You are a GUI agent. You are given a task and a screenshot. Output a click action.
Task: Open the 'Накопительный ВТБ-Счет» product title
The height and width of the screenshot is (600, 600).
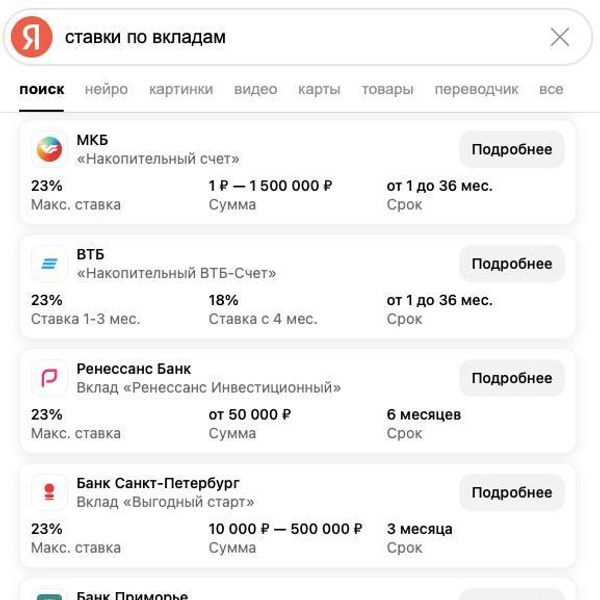tap(176, 273)
